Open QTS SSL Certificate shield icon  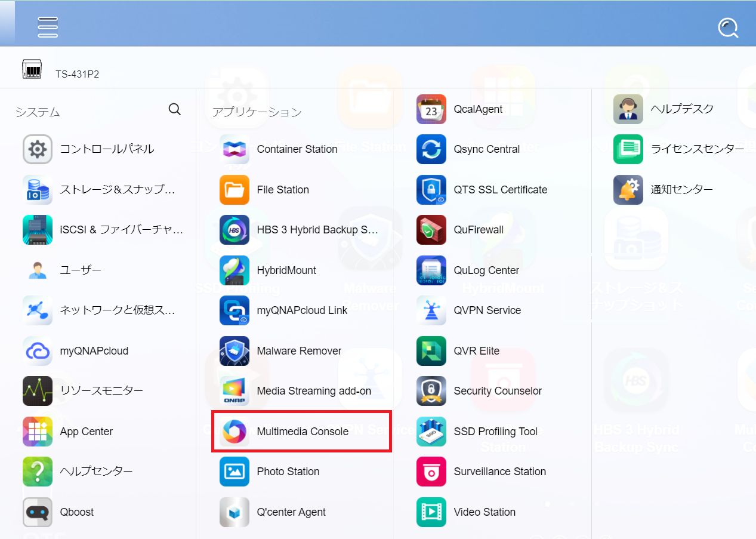point(431,190)
